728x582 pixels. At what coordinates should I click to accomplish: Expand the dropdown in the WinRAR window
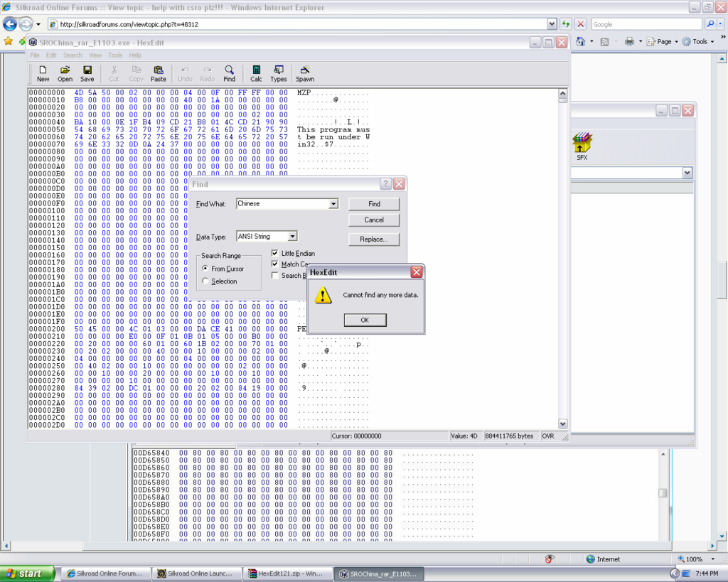coord(687,173)
